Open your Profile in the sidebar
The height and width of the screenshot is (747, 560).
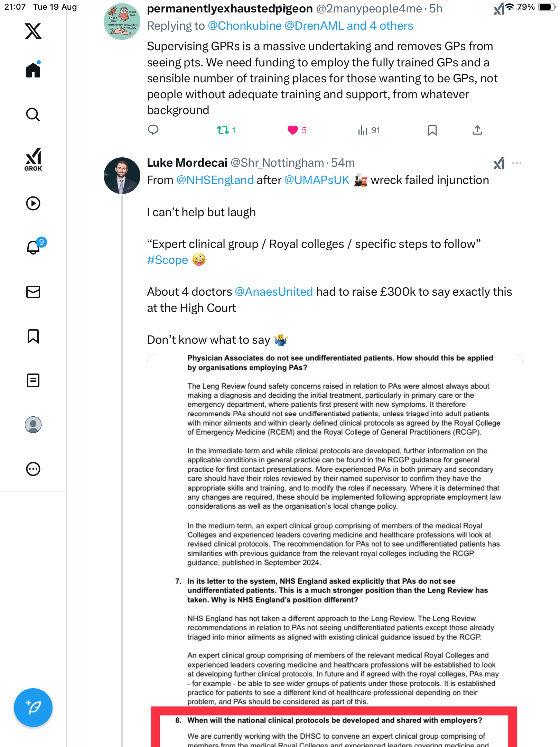point(33,425)
